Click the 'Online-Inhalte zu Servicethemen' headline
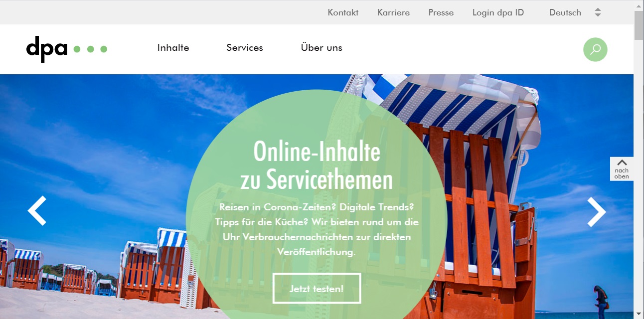This screenshot has width=644, height=319. (x=317, y=166)
